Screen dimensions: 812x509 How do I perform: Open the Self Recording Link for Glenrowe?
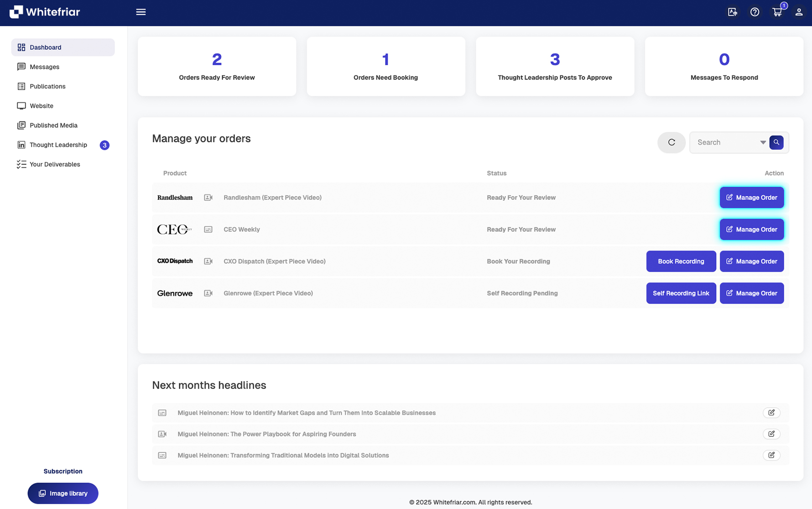coord(681,293)
